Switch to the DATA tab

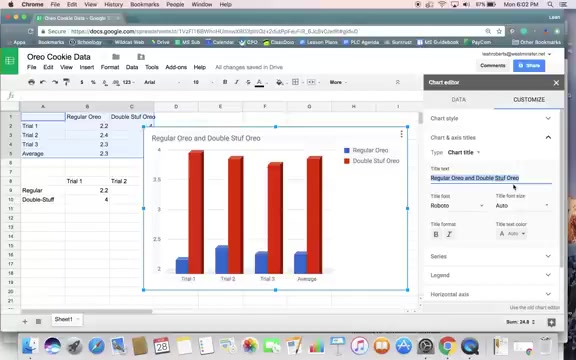click(458, 100)
